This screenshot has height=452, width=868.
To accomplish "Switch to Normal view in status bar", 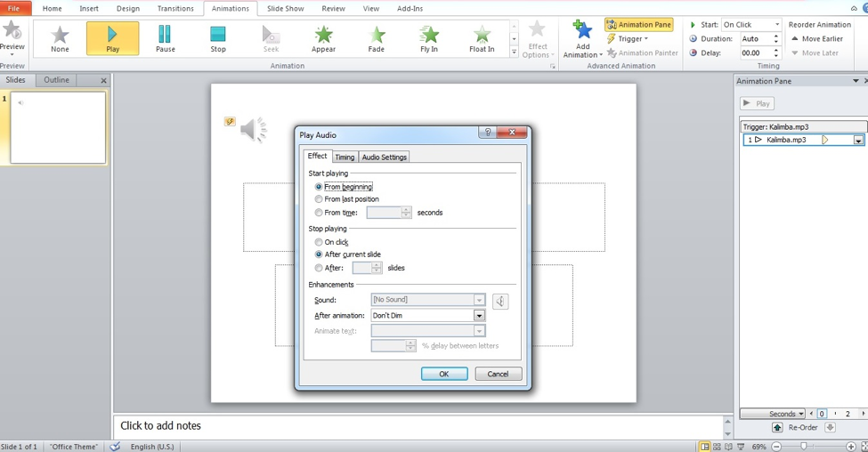I will (x=705, y=447).
